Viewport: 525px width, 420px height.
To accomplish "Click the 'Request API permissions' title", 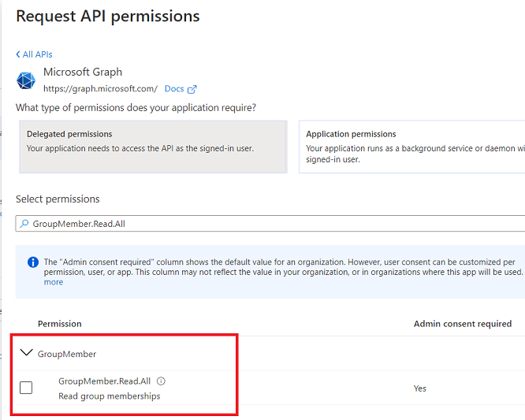I will 108,16.
